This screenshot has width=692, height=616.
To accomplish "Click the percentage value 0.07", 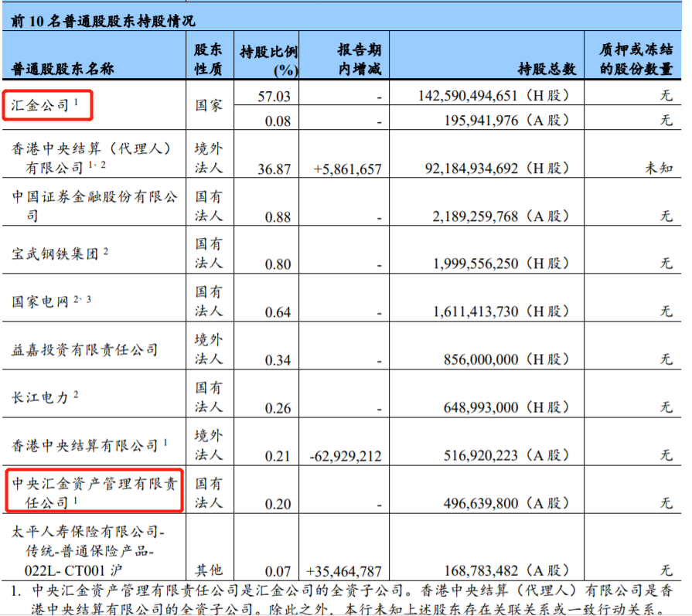I will coord(278,571).
